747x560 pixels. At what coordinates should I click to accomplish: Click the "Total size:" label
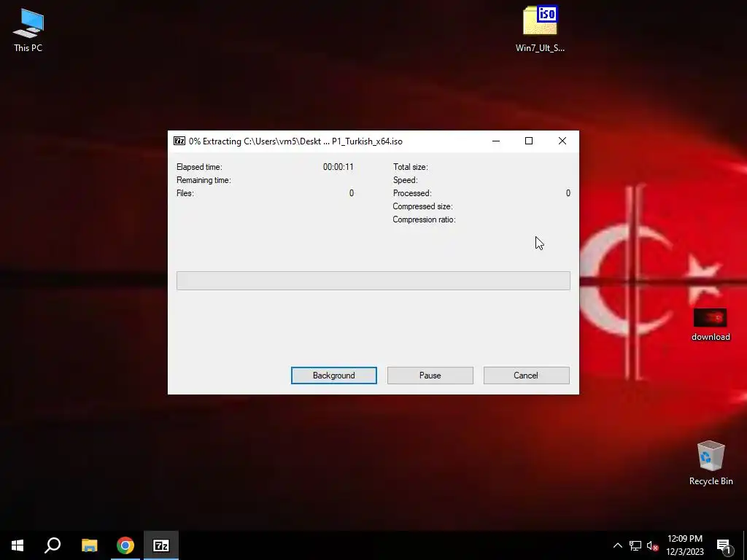pyautogui.click(x=410, y=167)
